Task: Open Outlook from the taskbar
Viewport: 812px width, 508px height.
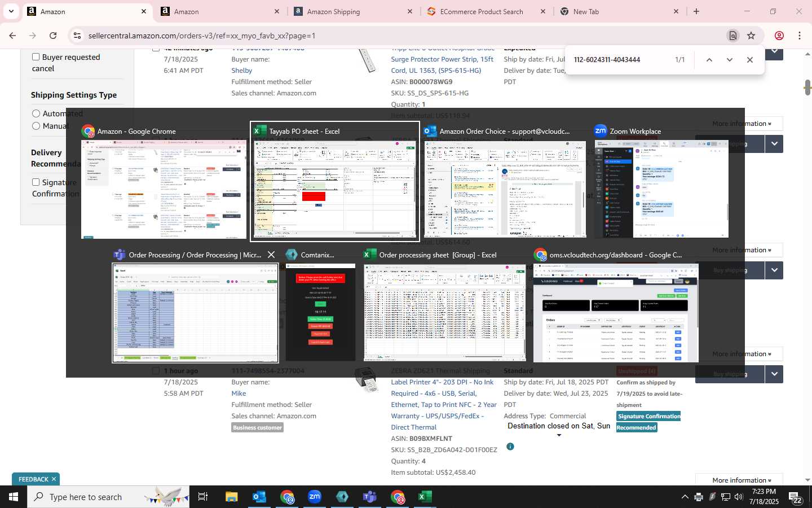Action: click(259, 497)
